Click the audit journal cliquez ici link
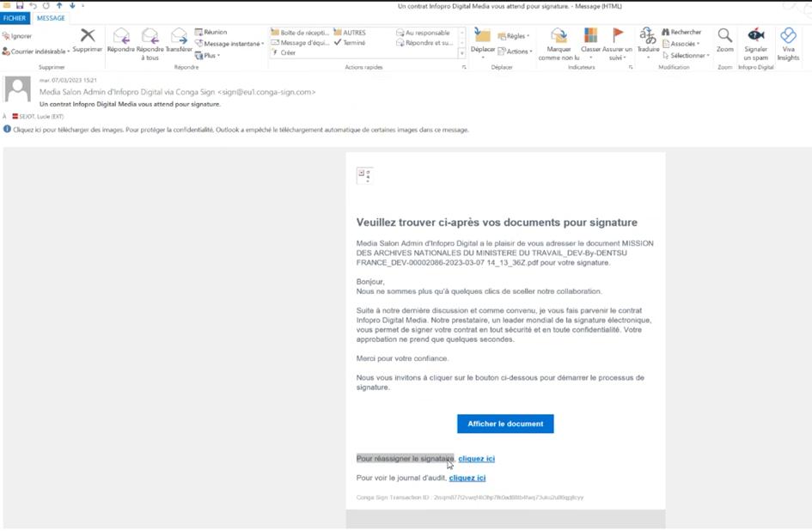The image size is (812, 531). pyautogui.click(x=467, y=478)
